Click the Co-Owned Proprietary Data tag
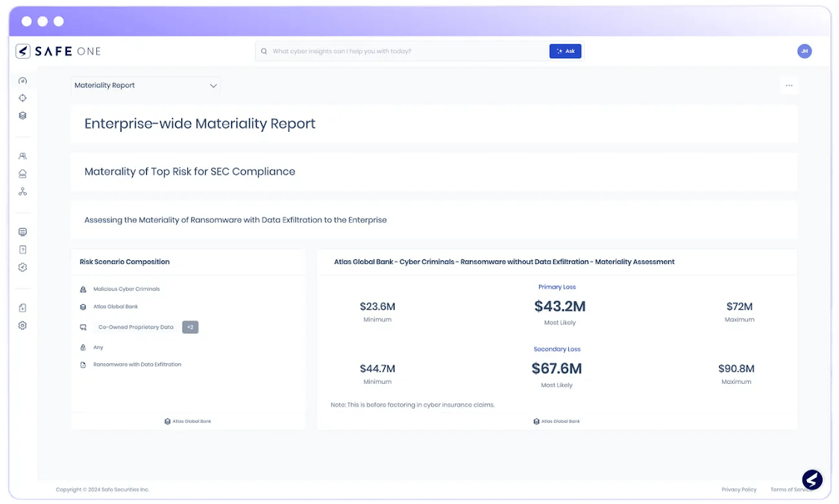The width and height of the screenshot is (839, 504). coord(136,327)
